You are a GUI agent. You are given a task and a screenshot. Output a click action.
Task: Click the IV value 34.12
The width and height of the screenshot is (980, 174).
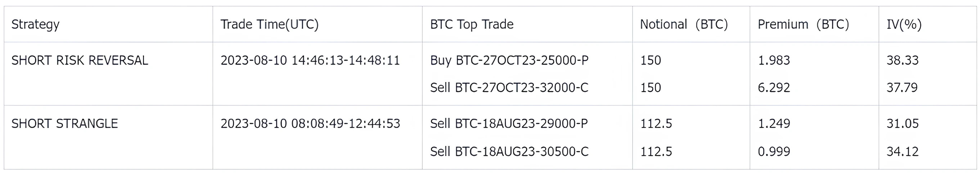[x=902, y=152]
